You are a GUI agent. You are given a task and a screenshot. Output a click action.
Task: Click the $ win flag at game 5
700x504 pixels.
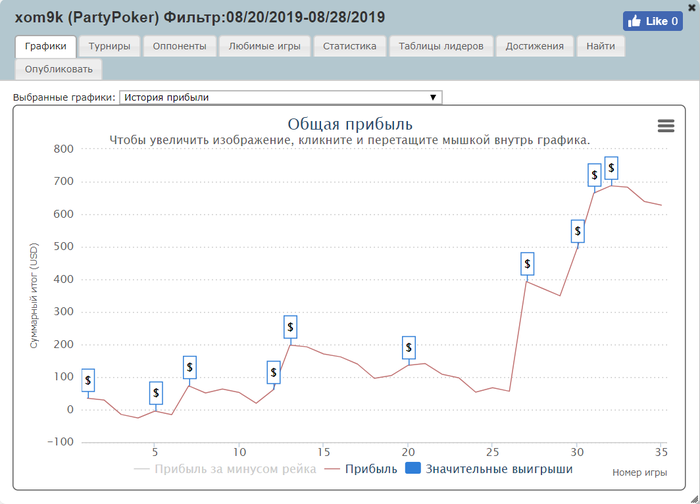tap(156, 393)
